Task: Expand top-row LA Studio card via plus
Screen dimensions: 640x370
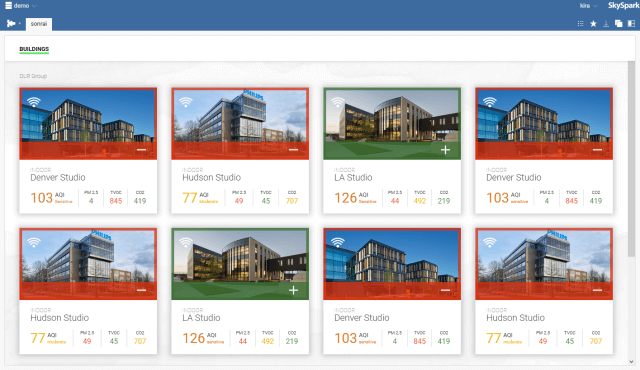Action: click(x=445, y=150)
